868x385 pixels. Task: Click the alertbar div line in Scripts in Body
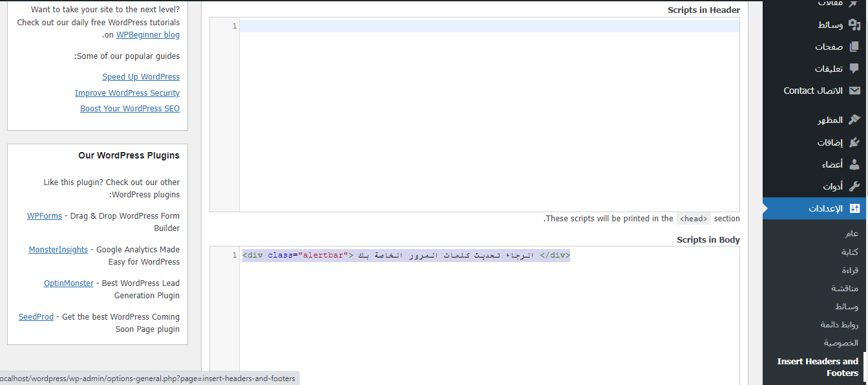(x=406, y=255)
